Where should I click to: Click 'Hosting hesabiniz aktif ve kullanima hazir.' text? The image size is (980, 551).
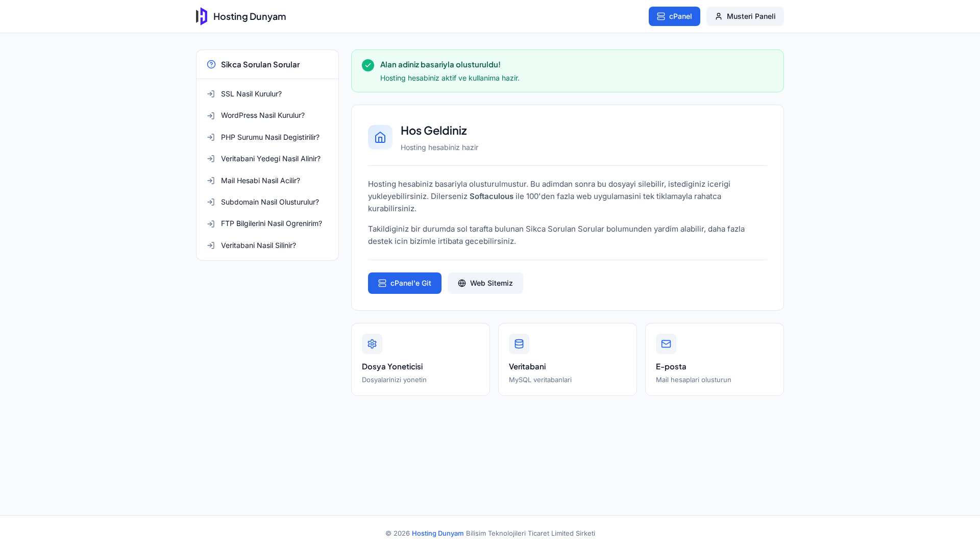tap(450, 78)
